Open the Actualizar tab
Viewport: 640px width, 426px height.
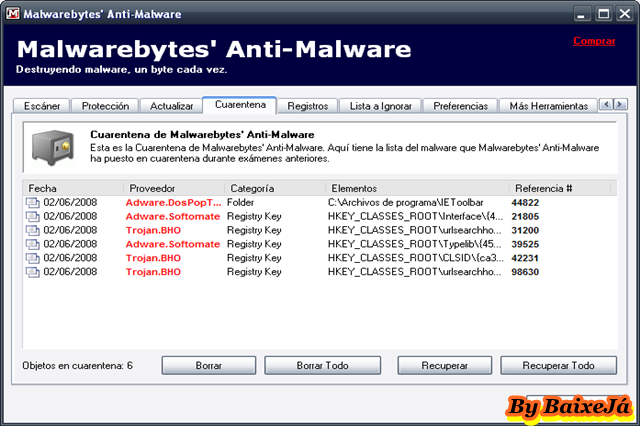[171, 106]
